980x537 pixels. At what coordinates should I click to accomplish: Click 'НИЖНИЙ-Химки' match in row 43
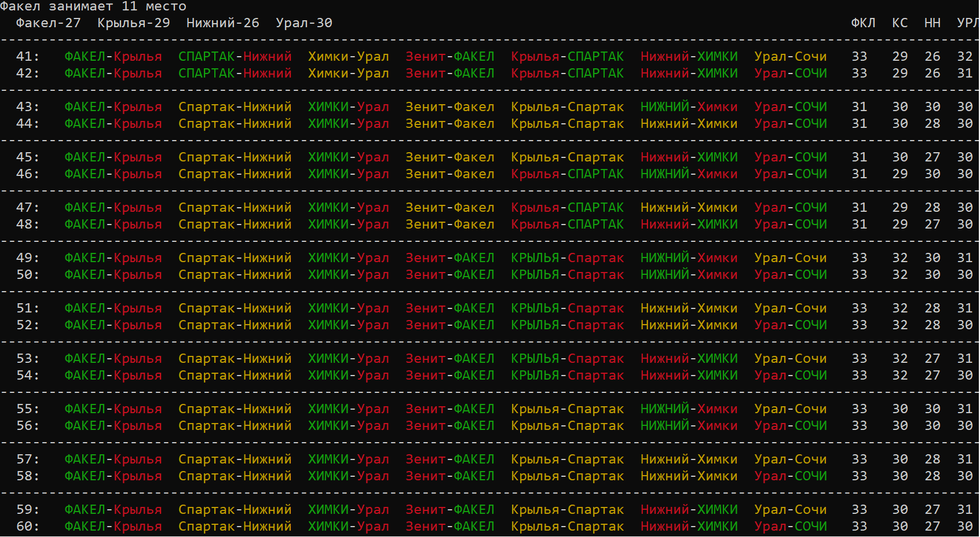coord(689,107)
